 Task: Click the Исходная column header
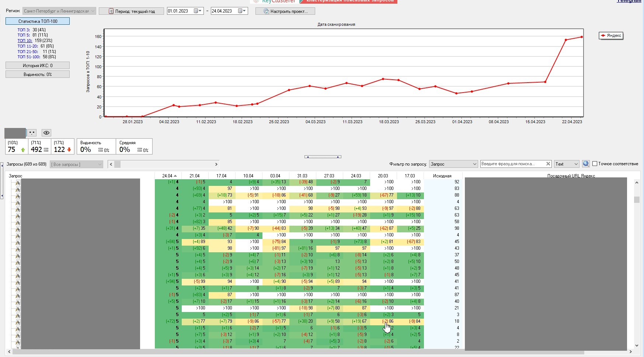[442, 176]
